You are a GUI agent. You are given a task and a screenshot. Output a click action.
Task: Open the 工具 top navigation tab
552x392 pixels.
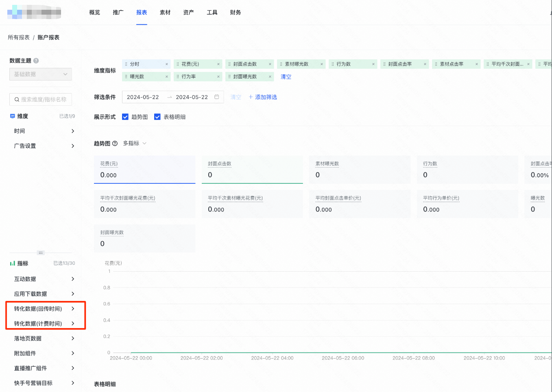click(x=212, y=13)
